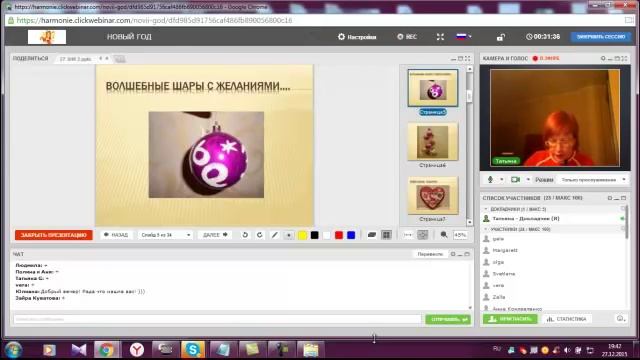Open the Настройки settings gear
Image resolution: width=640 pixels, height=360 pixels.
pos(357,37)
